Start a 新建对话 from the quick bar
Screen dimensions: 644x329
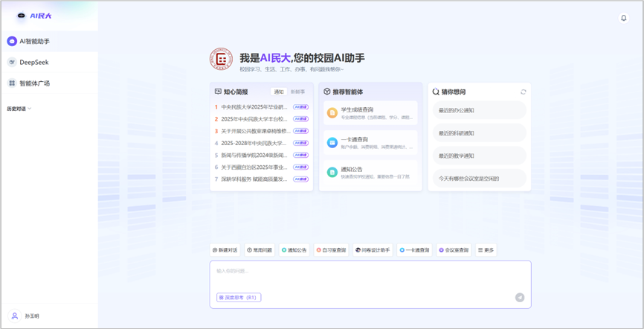225,250
